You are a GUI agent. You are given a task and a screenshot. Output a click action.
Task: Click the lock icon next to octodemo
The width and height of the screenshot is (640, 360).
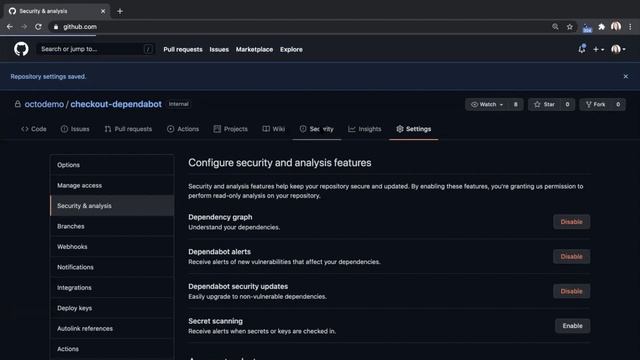point(18,104)
